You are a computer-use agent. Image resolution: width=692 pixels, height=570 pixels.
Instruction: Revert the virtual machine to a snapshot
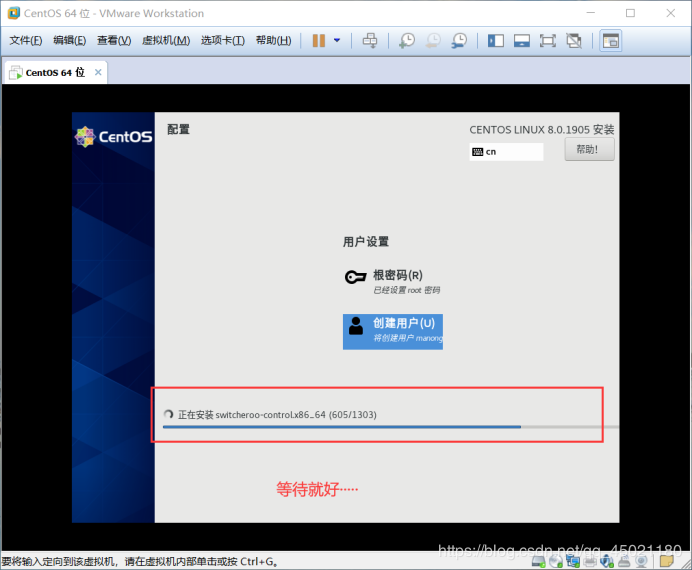433,41
